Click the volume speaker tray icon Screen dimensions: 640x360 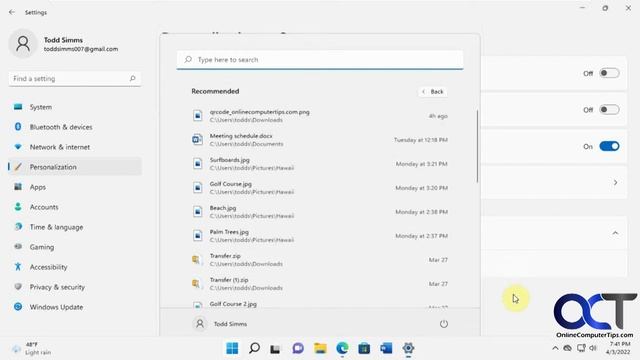[593, 348]
